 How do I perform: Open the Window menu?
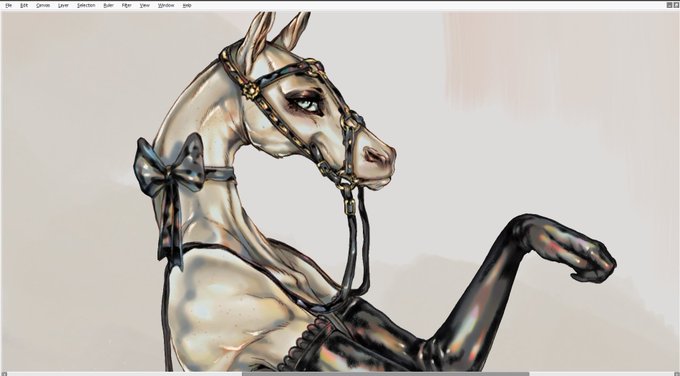tap(166, 5)
